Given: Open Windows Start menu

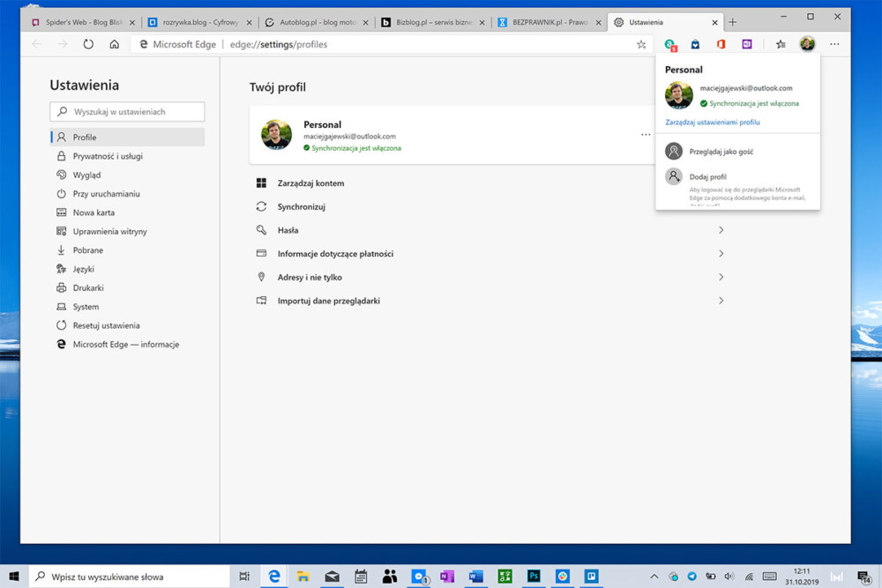Looking at the screenshot, I should (14, 577).
